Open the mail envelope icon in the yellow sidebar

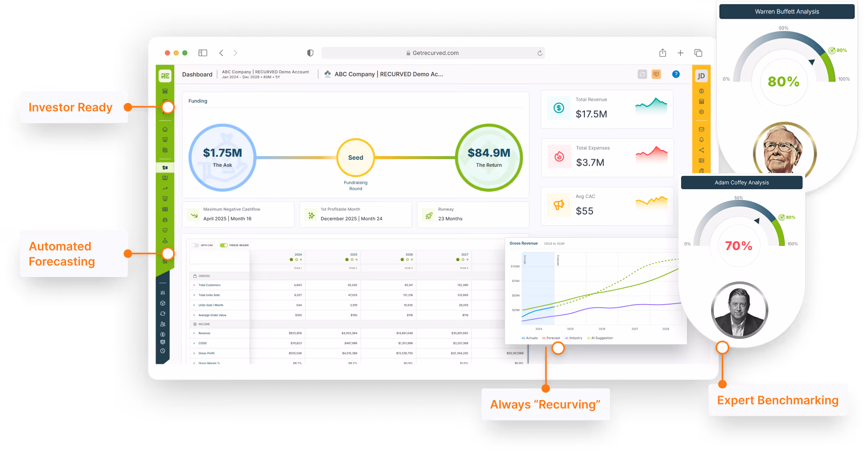click(701, 129)
